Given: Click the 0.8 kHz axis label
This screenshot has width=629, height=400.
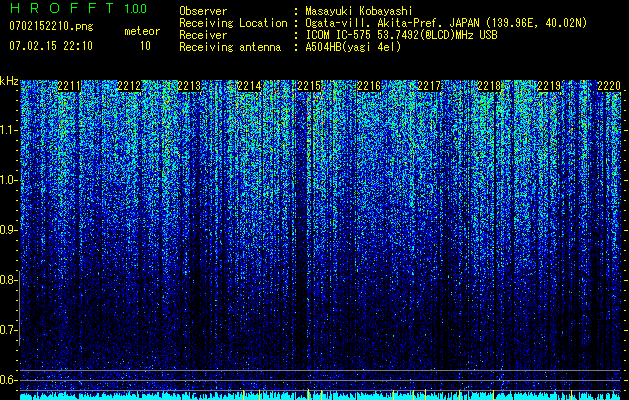Looking at the screenshot, I should (x=9, y=280).
